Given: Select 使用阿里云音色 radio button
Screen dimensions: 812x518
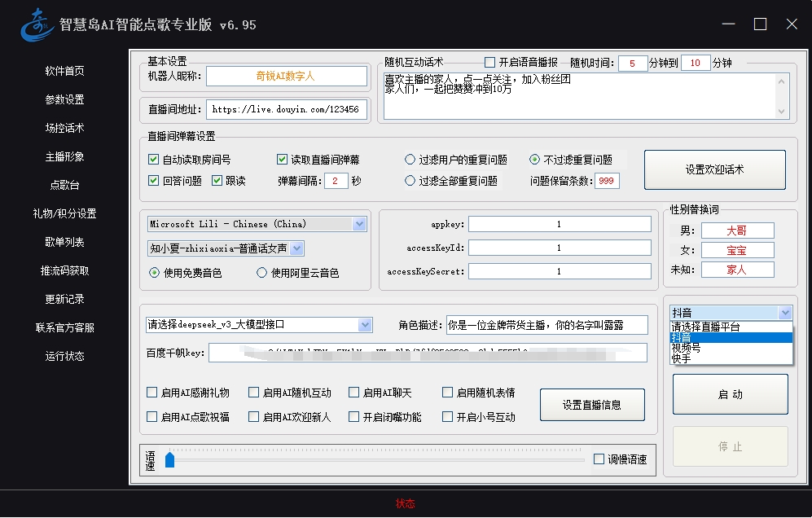Looking at the screenshot, I should [x=262, y=273].
